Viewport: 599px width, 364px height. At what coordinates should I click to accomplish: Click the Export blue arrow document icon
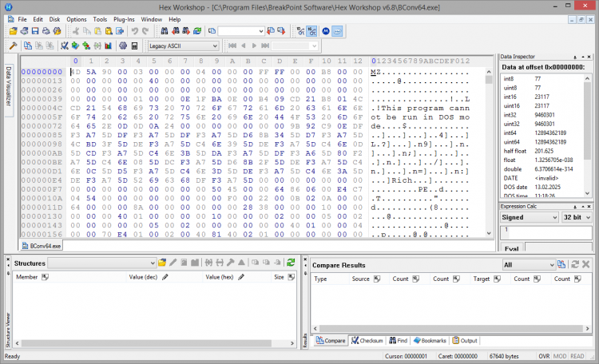[x=120, y=31]
